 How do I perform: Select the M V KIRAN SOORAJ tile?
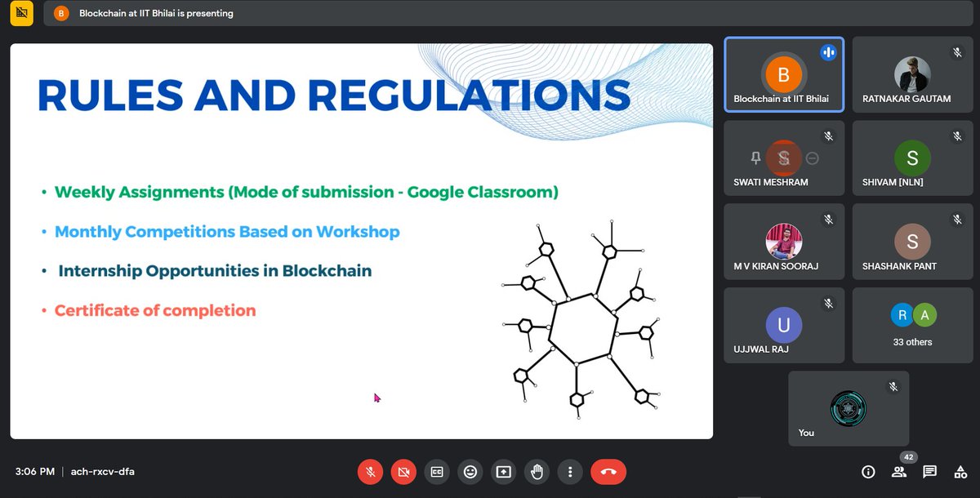pos(784,241)
